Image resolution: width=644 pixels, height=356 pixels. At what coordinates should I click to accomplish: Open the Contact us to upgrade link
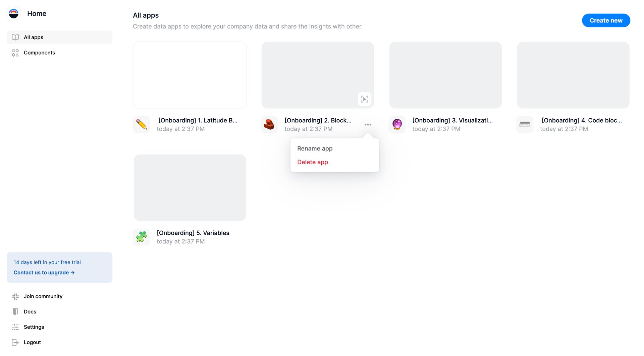[44, 272]
